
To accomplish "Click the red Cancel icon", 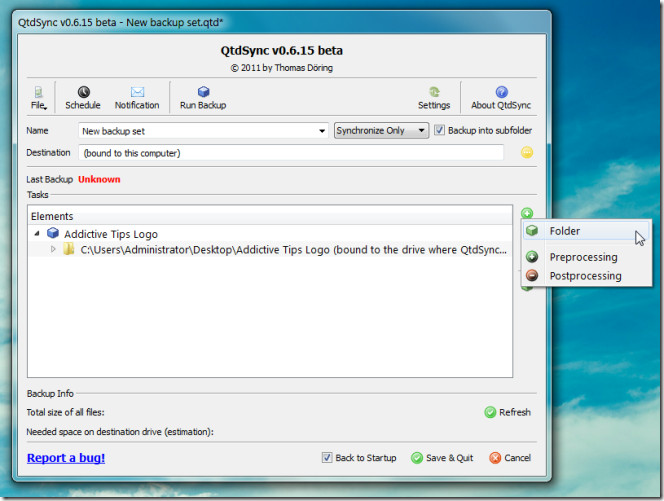I will click(x=495, y=458).
